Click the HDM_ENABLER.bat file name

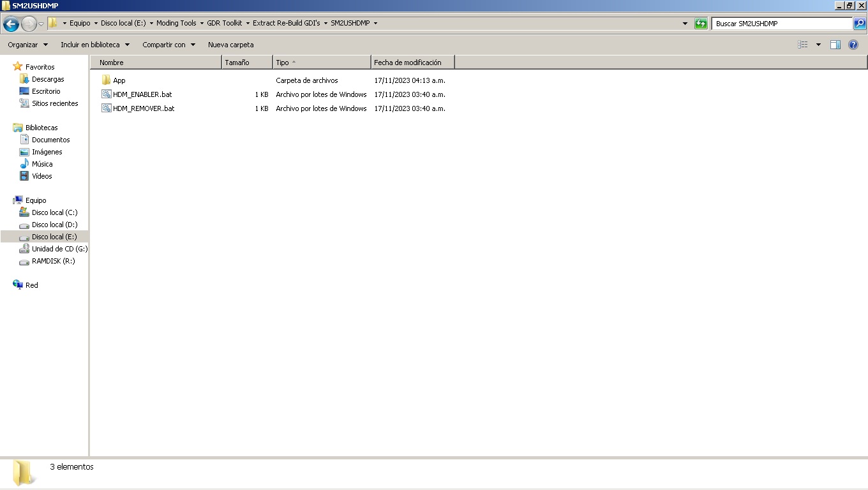click(142, 94)
